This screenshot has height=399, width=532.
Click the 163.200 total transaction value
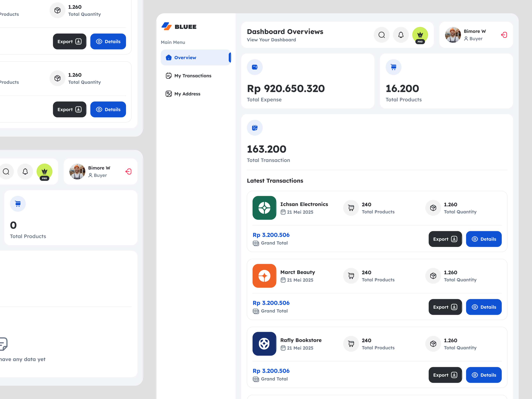coord(266,149)
